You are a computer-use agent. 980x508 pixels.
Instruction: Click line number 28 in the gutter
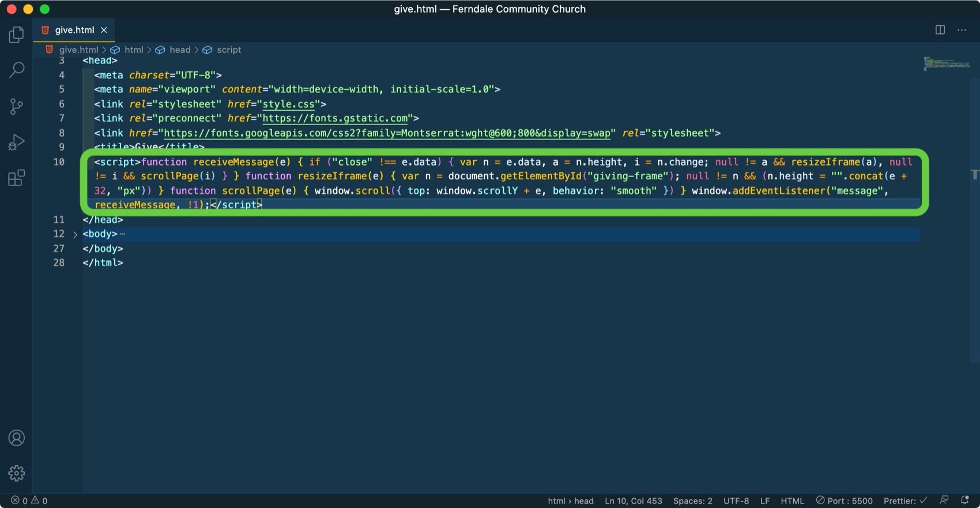click(x=59, y=263)
